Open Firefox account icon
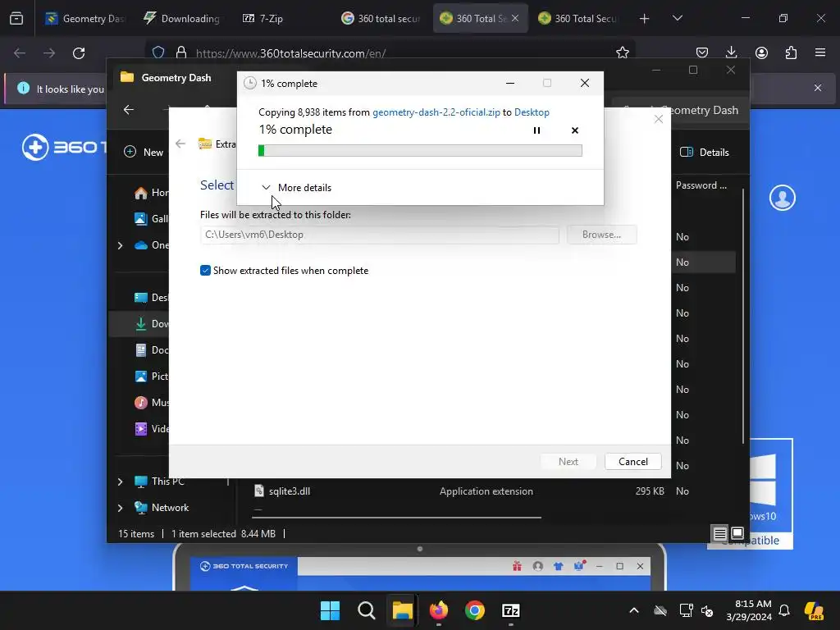This screenshot has height=630, width=840. [761, 52]
